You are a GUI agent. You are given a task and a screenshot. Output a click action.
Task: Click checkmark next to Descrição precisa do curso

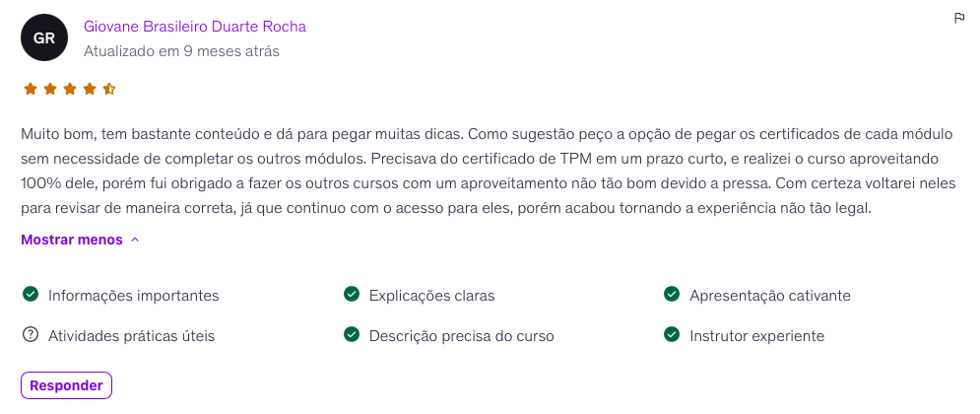coord(351,334)
